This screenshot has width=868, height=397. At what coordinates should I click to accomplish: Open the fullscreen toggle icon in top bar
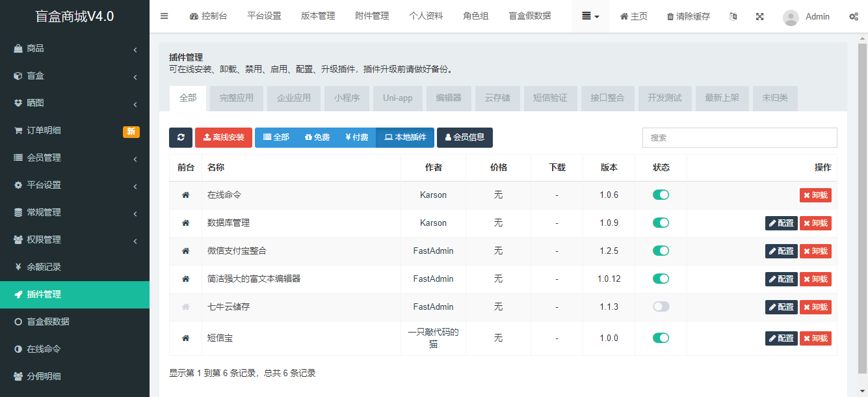click(x=759, y=16)
